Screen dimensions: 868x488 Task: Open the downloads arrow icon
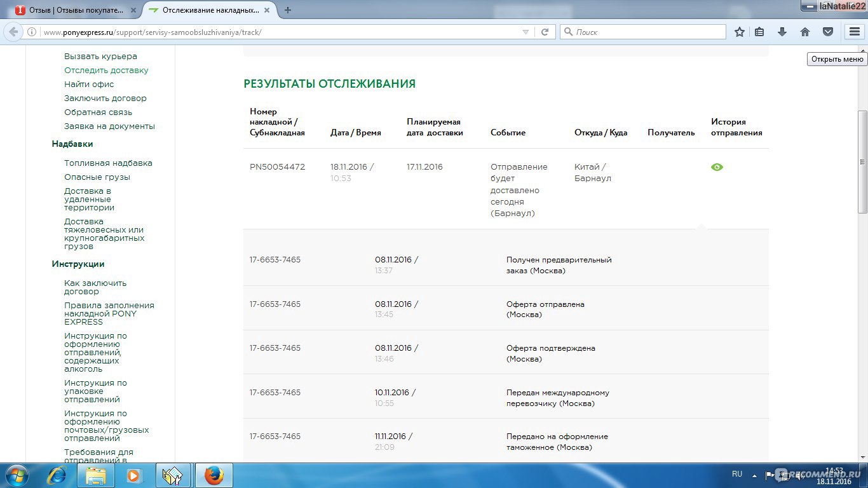(782, 32)
